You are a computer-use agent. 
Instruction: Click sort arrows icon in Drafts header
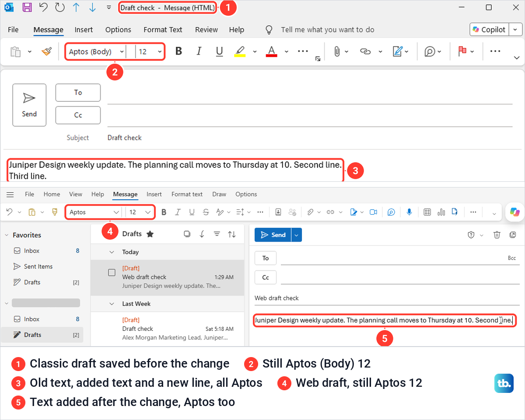232,234
